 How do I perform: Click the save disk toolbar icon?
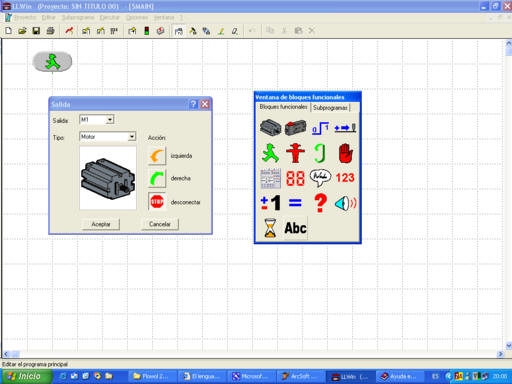[36, 31]
